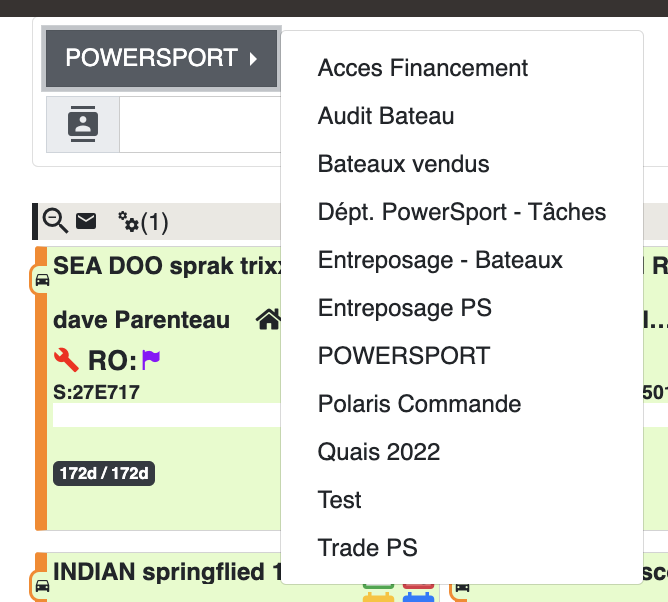Choose Entreposage - Bateaux option

coord(440,260)
